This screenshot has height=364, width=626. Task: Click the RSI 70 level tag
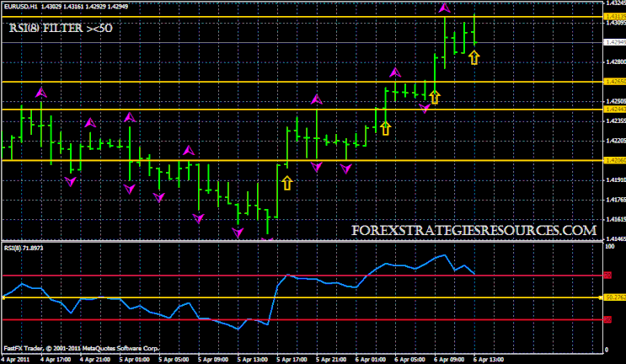click(607, 276)
